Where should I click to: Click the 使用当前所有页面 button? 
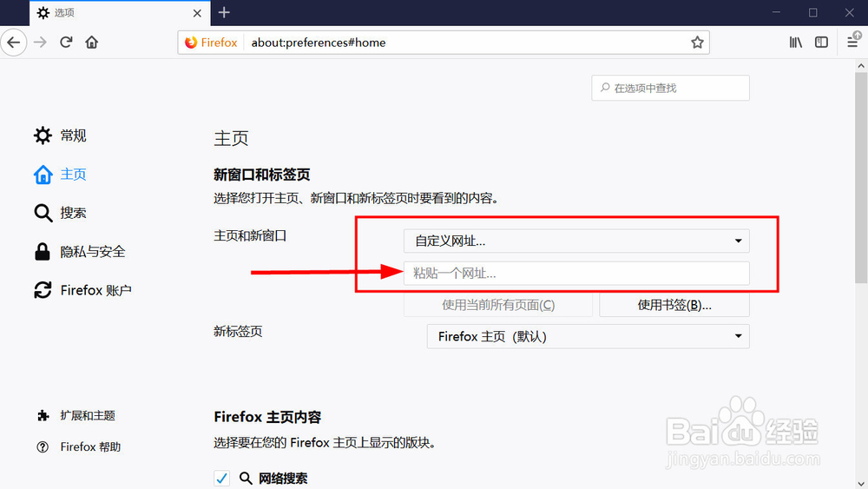point(498,305)
